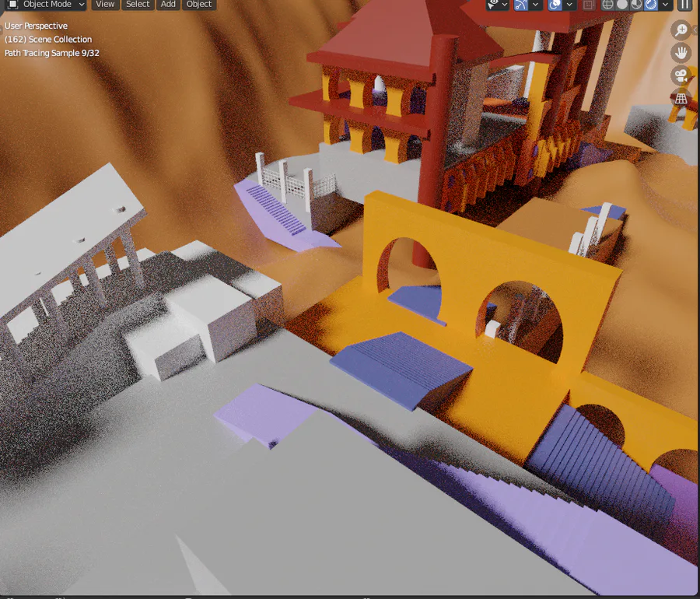This screenshot has height=599, width=700.
Task: Expand the viewport shading options dropdown
Action: click(x=665, y=5)
